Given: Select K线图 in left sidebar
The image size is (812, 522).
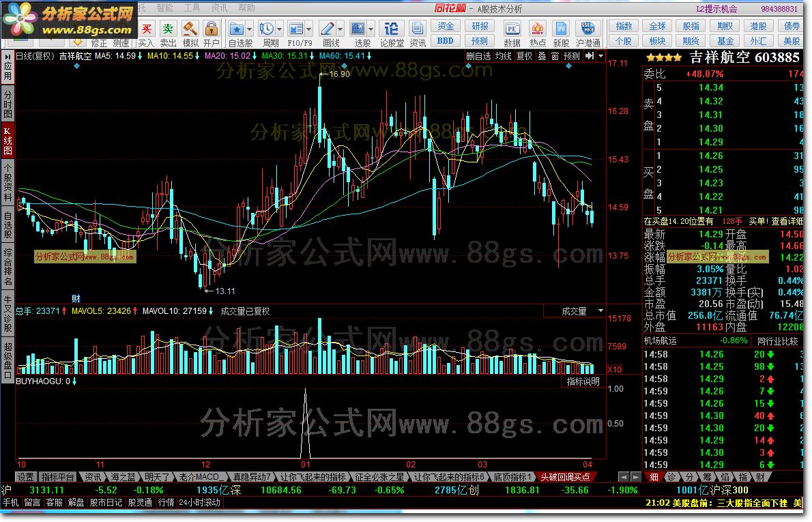Looking at the screenshot, I should [x=8, y=141].
